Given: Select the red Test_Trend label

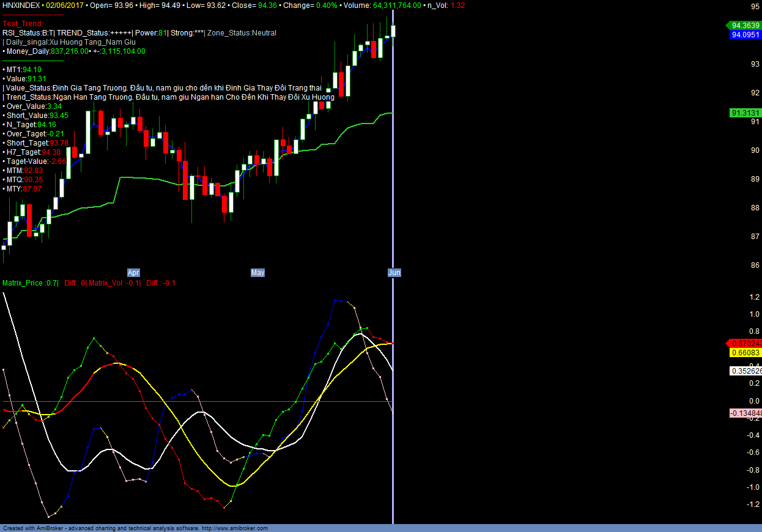Looking at the screenshot, I should 23,23.
